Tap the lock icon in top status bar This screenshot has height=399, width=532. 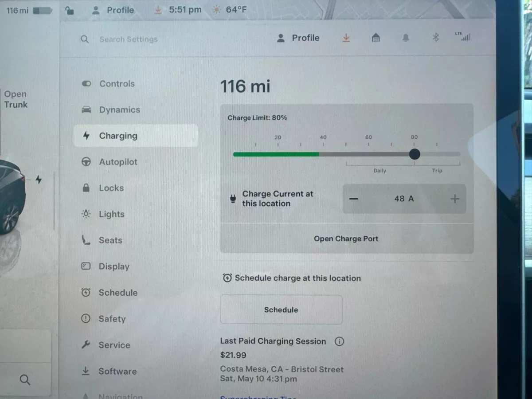point(70,10)
